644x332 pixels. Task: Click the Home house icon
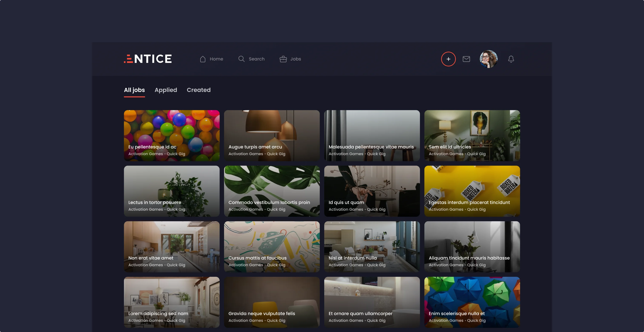click(203, 59)
